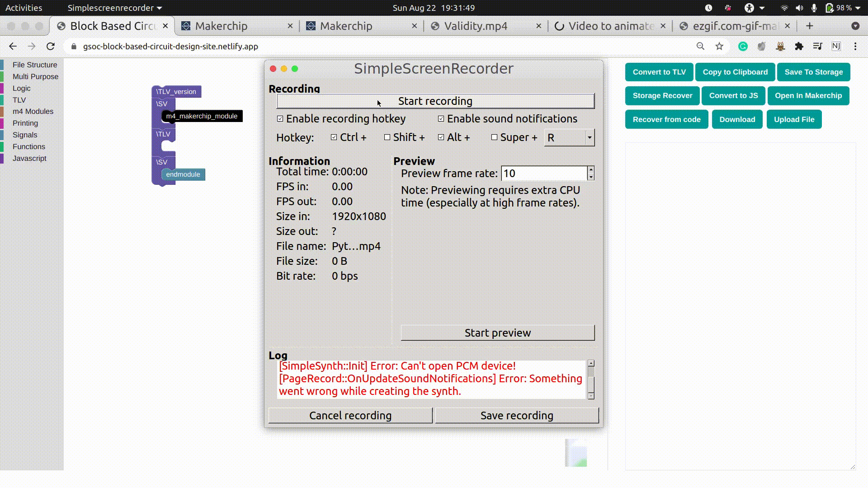Click the Convert to TLV icon button
The image size is (868, 488).
click(x=659, y=71)
